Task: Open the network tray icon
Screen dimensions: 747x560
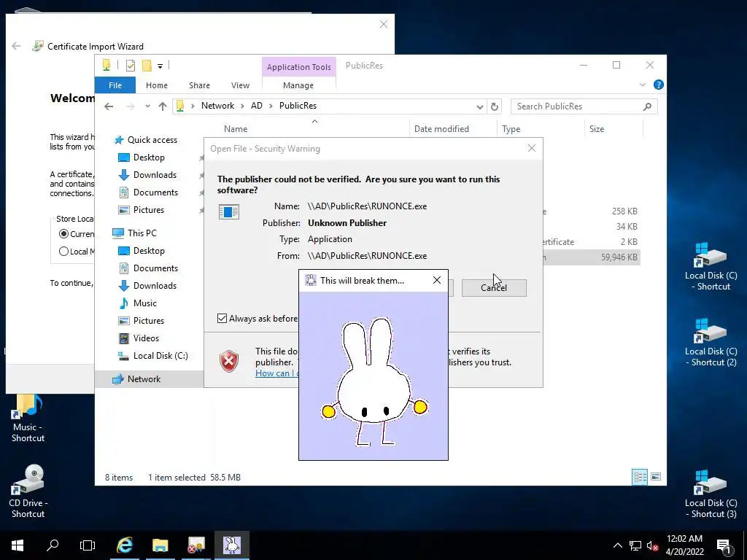Action: [635, 545]
